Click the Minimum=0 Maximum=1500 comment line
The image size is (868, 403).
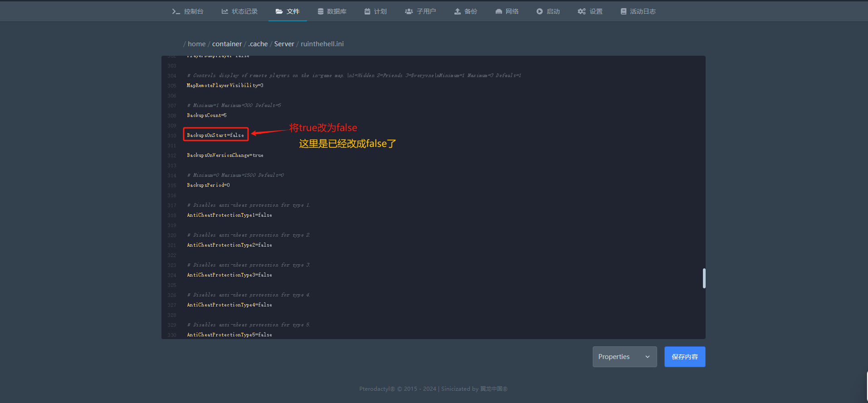pyautogui.click(x=235, y=175)
